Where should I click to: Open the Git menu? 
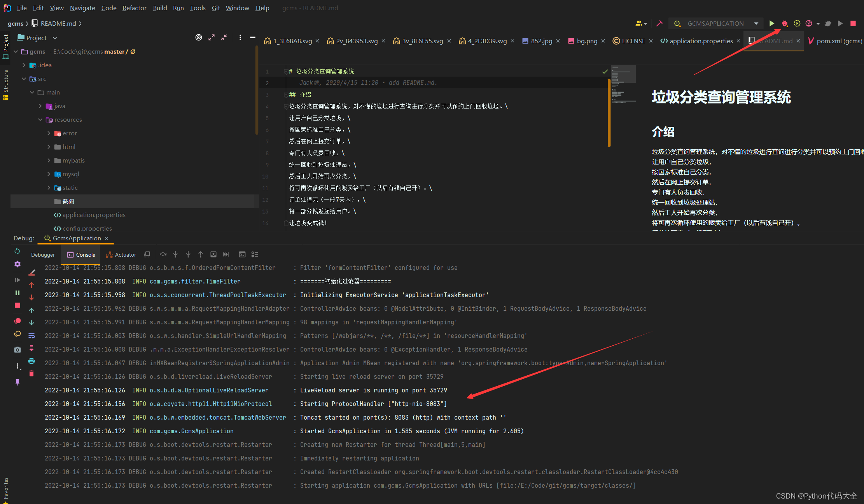pos(216,8)
